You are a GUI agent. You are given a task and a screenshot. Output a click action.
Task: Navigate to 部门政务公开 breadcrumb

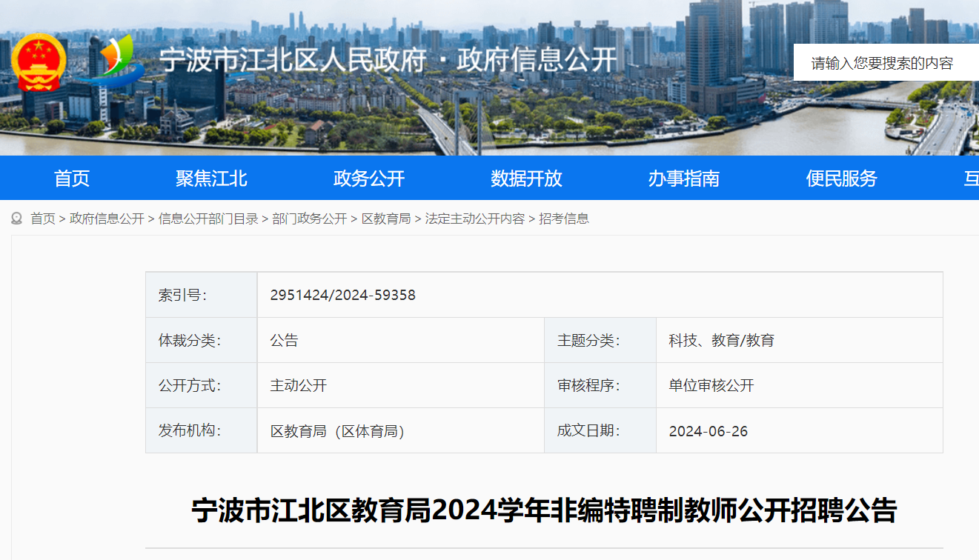(x=309, y=219)
